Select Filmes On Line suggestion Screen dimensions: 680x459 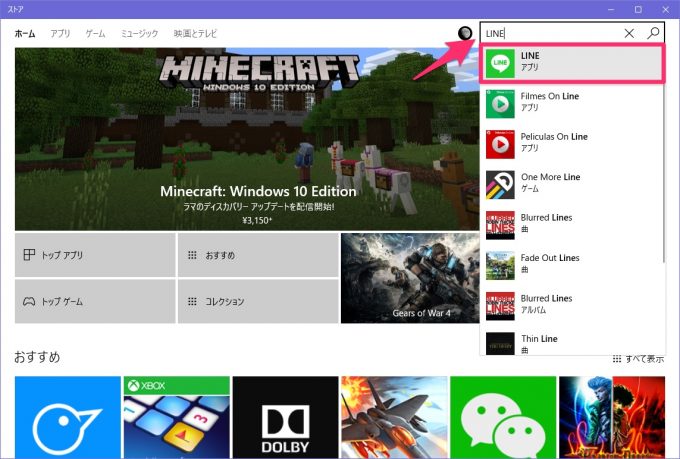pyautogui.click(x=572, y=104)
